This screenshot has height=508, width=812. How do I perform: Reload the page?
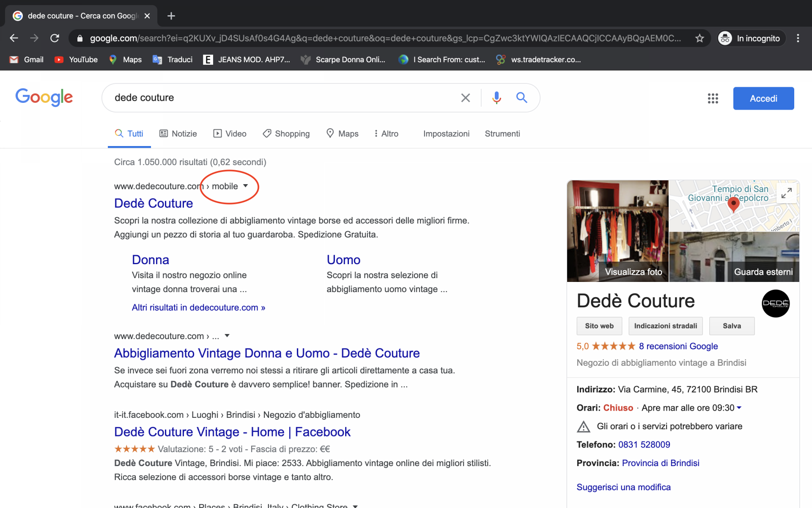(x=55, y=39)
